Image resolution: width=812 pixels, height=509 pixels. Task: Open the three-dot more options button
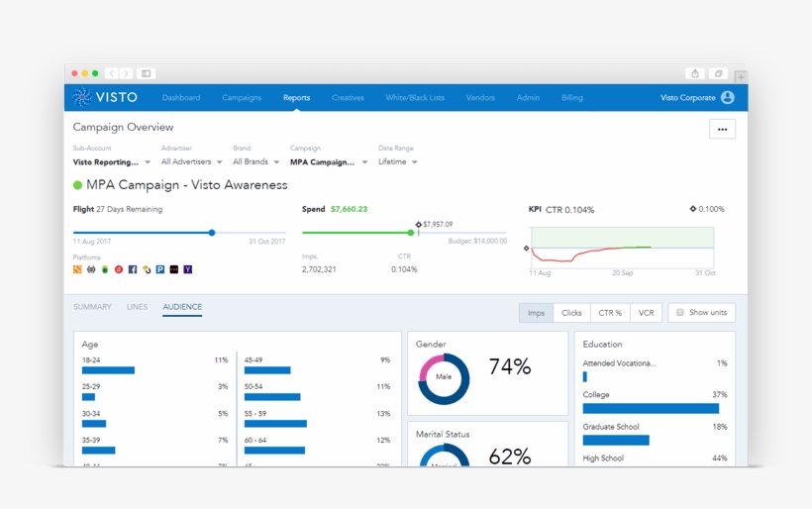tap(722, 129)
